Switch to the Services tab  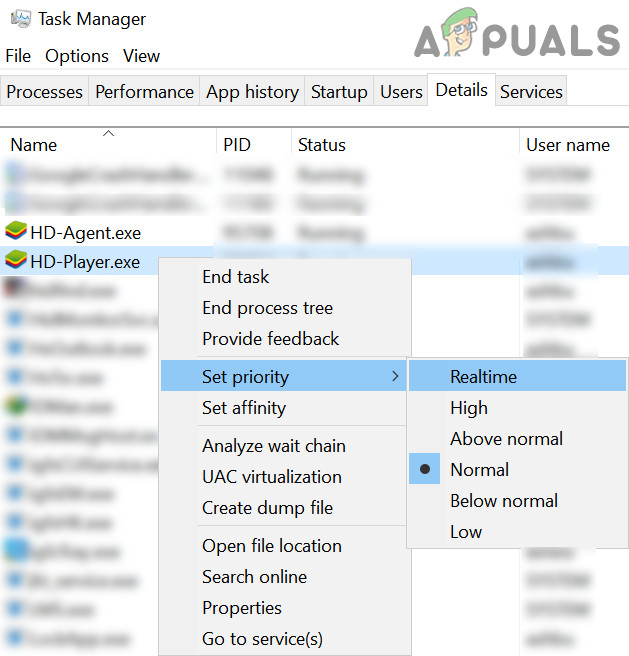point(531,91)
